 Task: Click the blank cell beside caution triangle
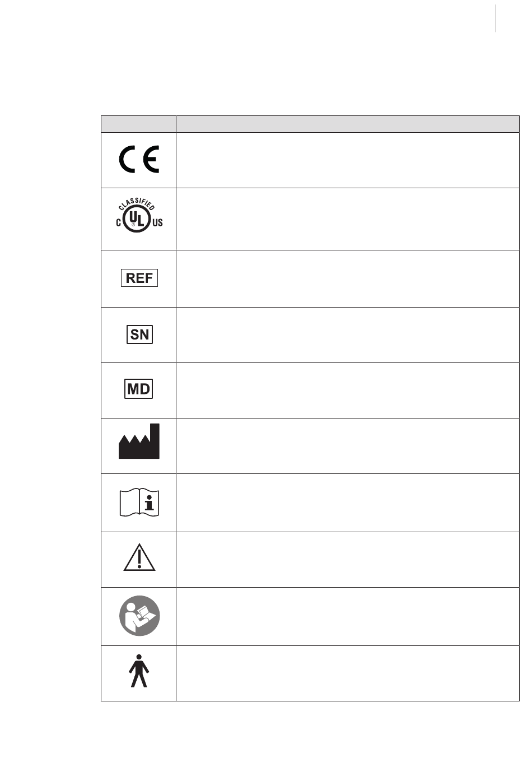348,560
